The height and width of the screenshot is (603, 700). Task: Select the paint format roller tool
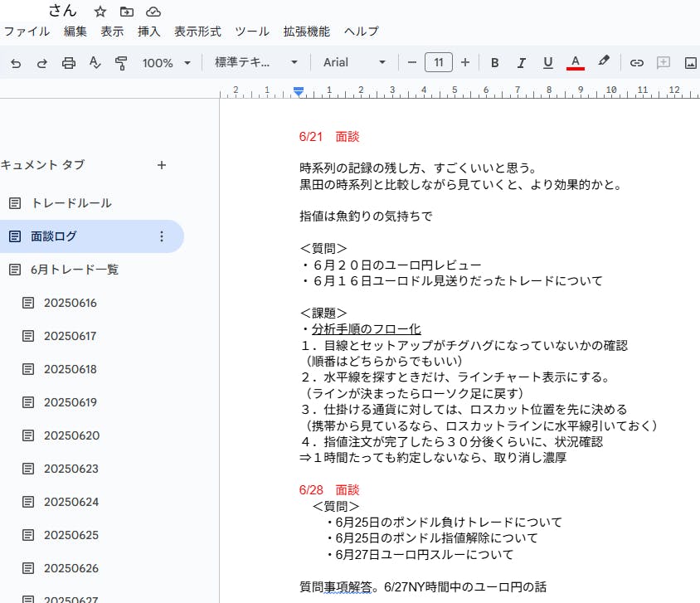[x=121, y=62]
